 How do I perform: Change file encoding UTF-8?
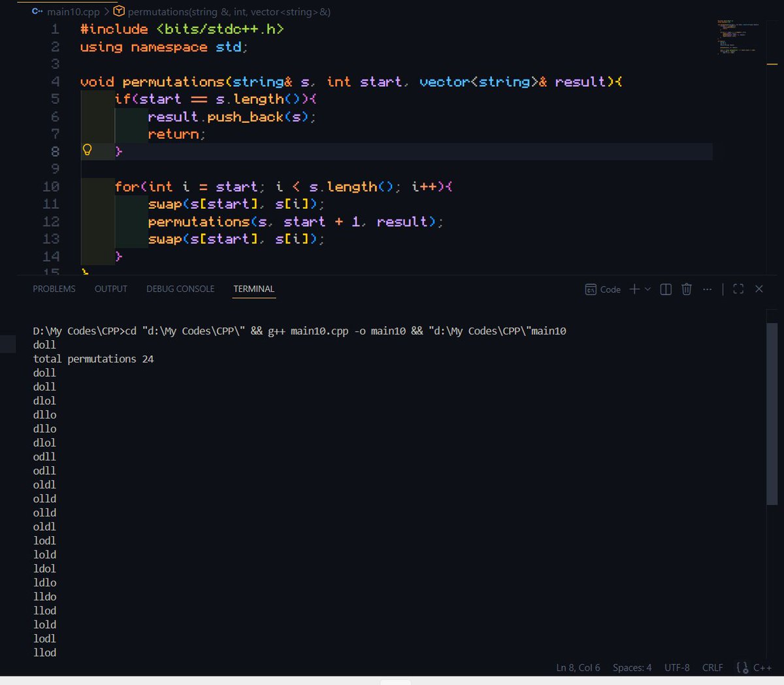pyautogui.click(x=677, y=667)
